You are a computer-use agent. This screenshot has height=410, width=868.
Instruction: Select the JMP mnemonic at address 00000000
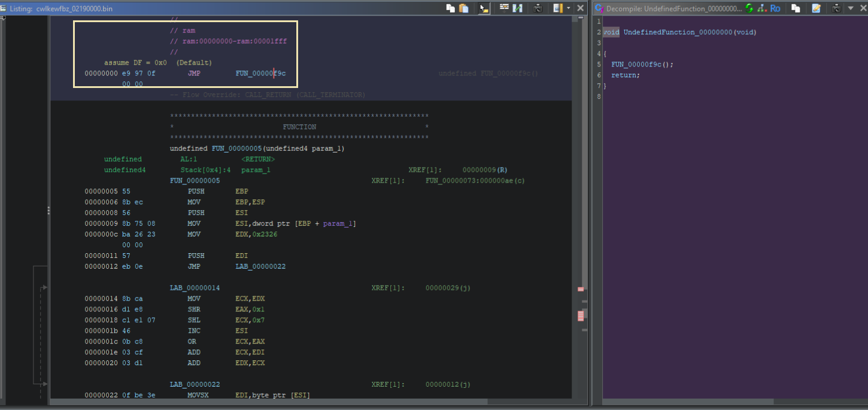(194, 73)
